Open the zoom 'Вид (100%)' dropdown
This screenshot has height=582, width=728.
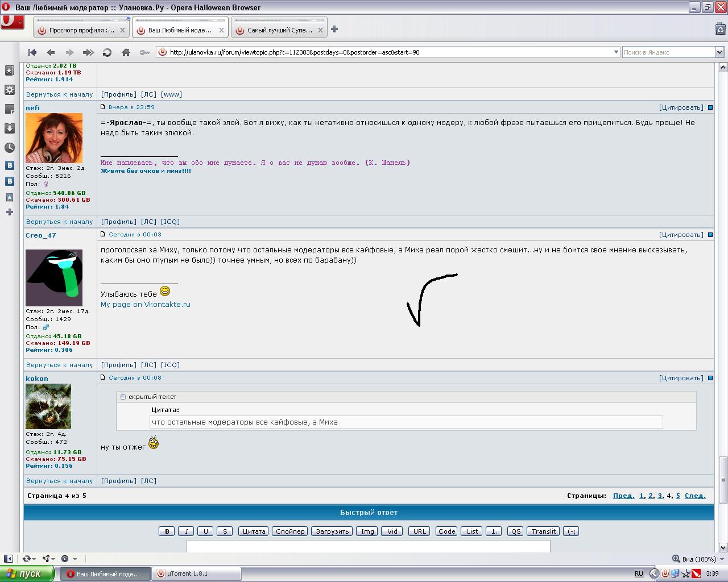click(694, 559)
